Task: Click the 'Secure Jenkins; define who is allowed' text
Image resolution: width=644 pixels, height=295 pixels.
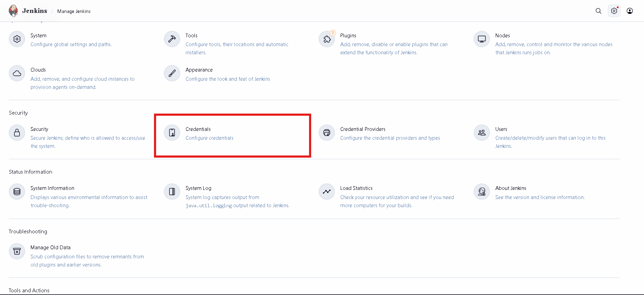Action: [x=88, y=142]
